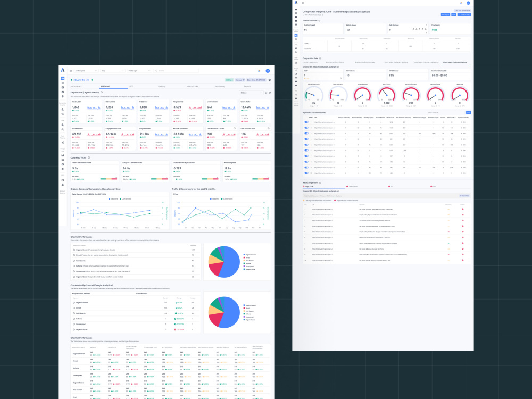
Task: Click Paid Search swatch in Conversion pie legend
Action: click(x=244, y=311)
